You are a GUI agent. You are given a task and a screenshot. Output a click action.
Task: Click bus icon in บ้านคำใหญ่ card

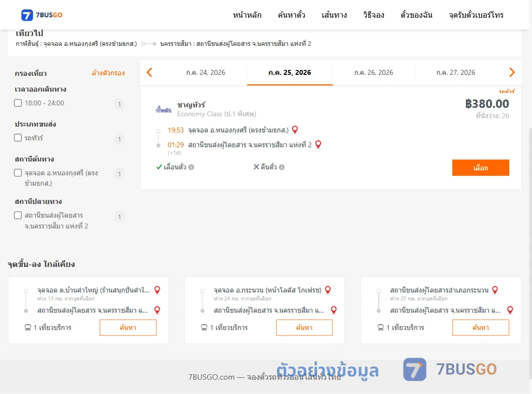[x=28, y=328]
